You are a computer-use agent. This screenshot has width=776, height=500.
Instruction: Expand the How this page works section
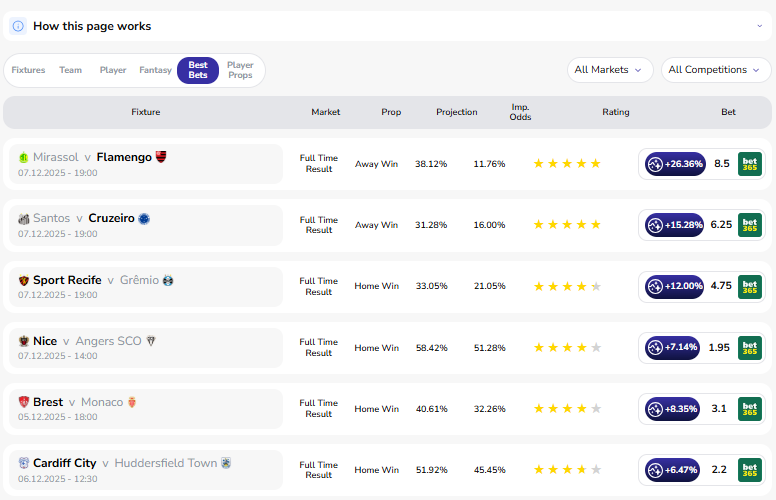pyautogui.click(x=759, y=26)
